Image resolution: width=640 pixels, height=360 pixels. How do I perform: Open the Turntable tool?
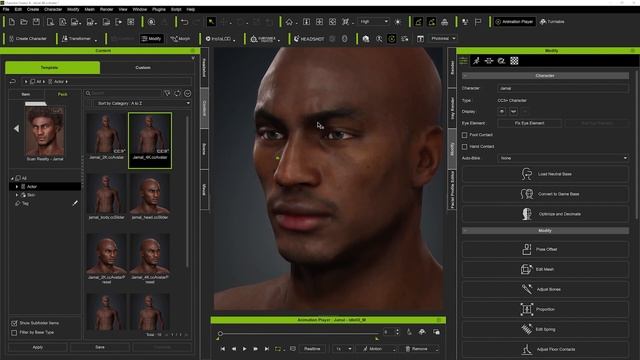[x=552, y=22]
